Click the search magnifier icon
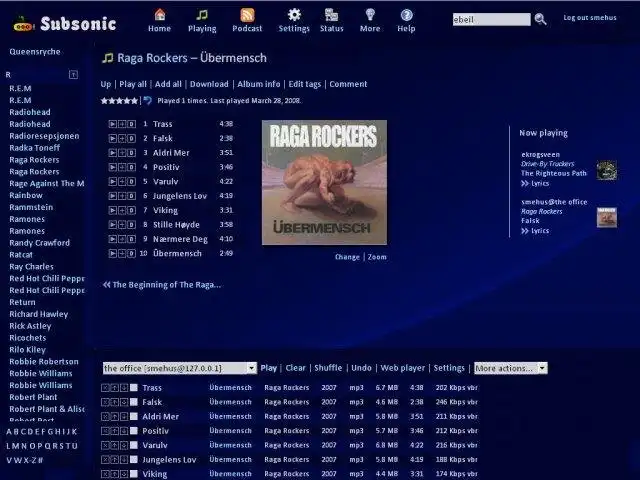This screenshot has width=640, height=480. click(x=540, y=19)
